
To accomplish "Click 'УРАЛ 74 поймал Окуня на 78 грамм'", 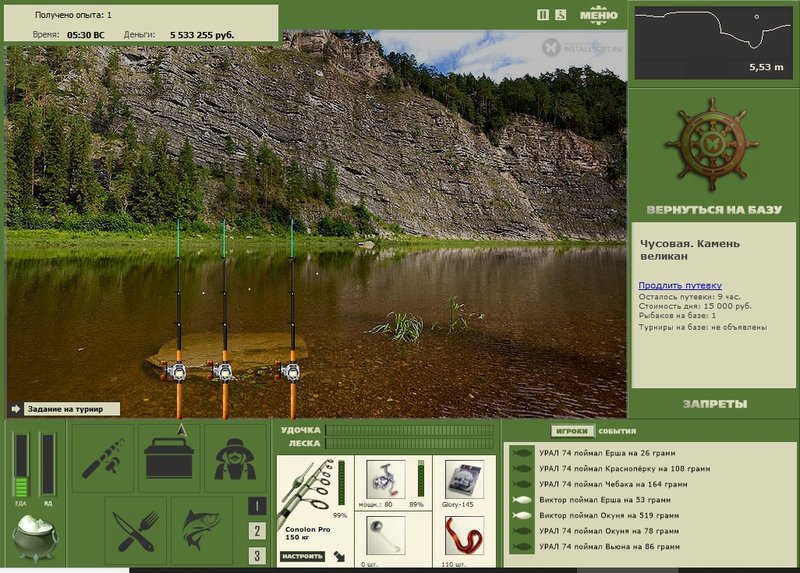I will [x=609, y=531].
